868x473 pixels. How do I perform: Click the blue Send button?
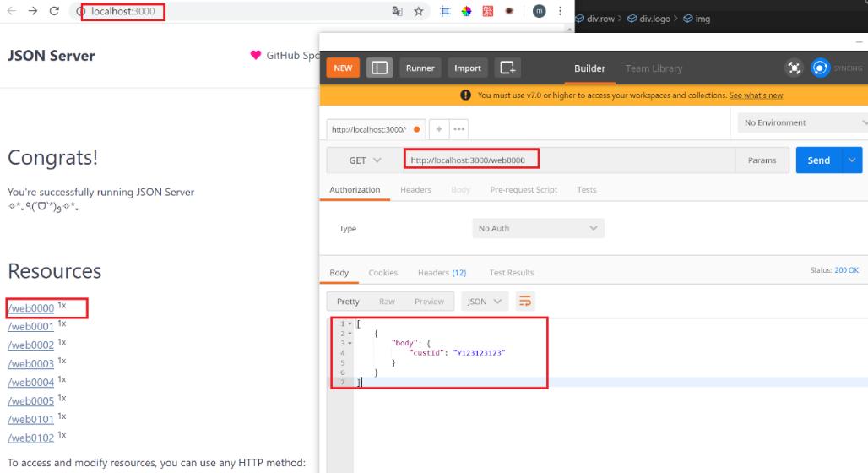(819, 160)
